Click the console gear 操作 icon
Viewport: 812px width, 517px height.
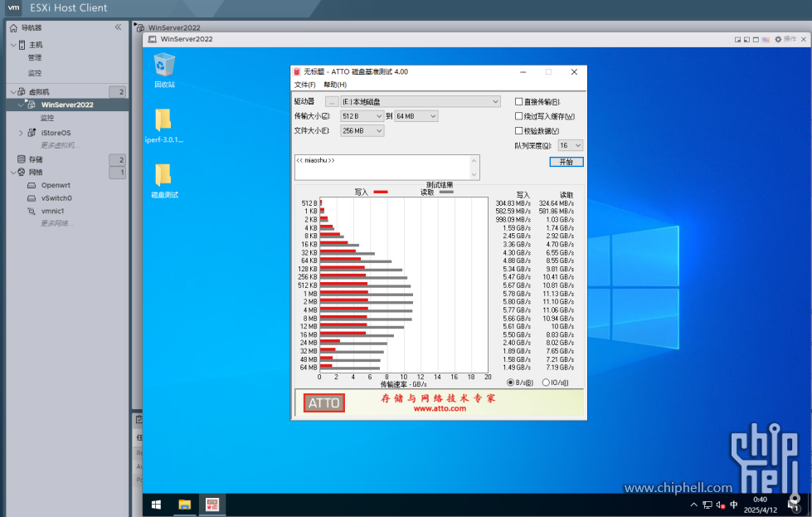(x=778, y=39)
